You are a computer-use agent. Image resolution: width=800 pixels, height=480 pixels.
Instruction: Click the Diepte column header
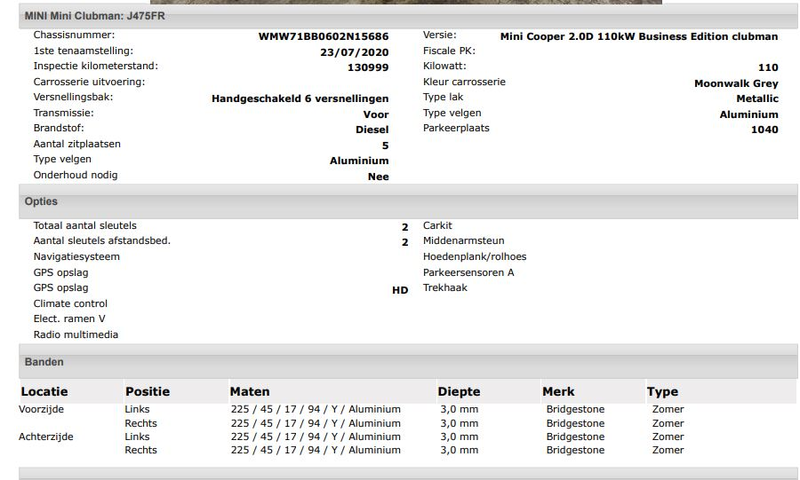(459, 391)
